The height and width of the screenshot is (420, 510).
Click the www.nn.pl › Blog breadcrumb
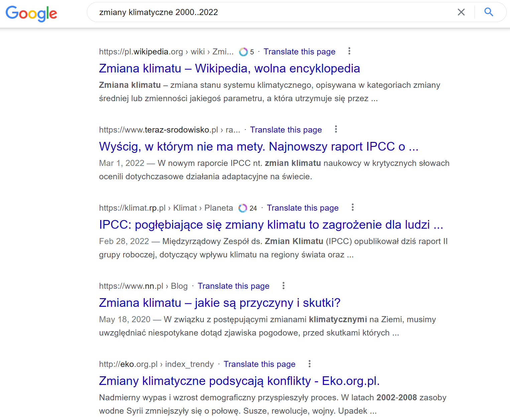[x=143, y=286]
